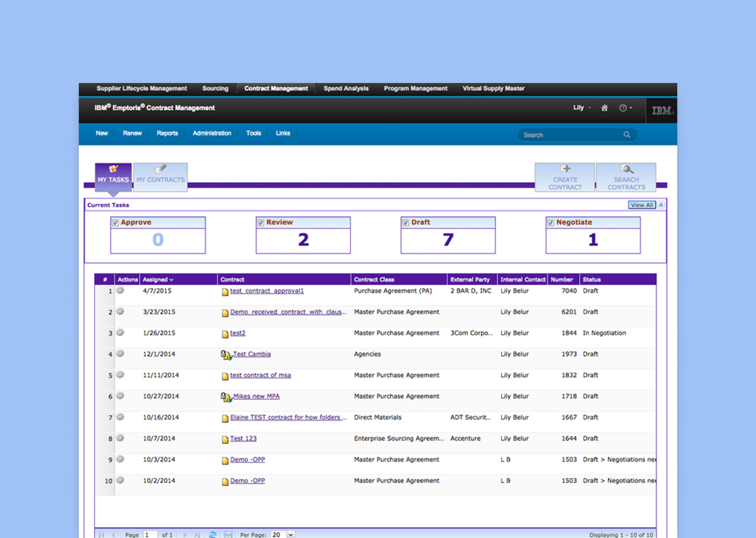Toggle the Review checkbox
The height and width of the screenshot is (538, 756).
(261, 223)
